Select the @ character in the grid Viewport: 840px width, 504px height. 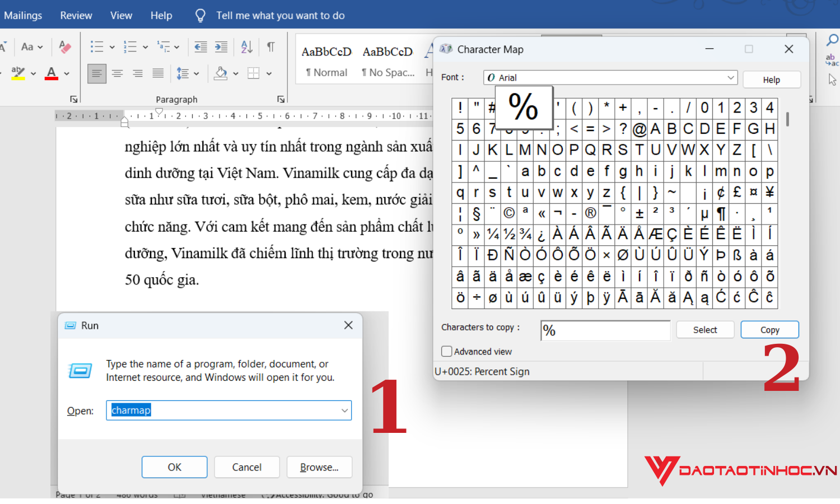[639, 129]
